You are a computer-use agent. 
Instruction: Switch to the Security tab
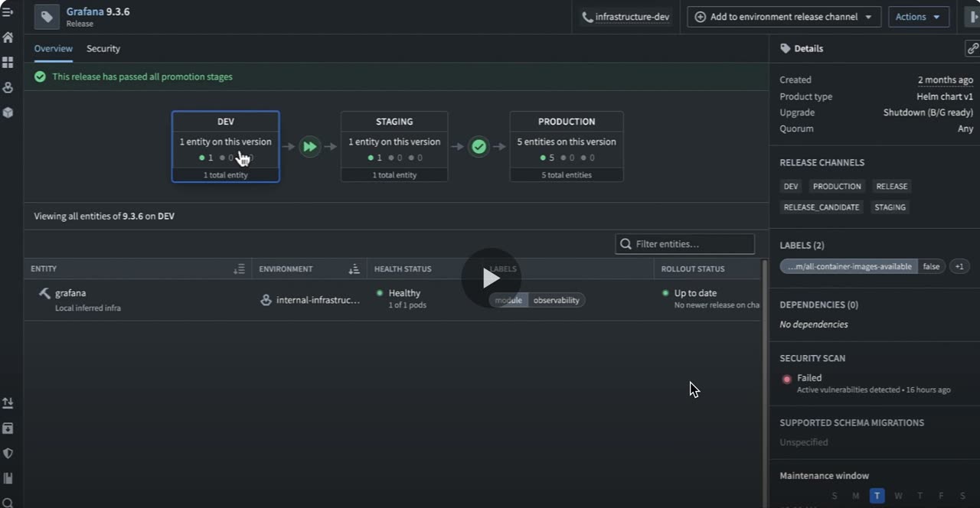click(103, 48)
